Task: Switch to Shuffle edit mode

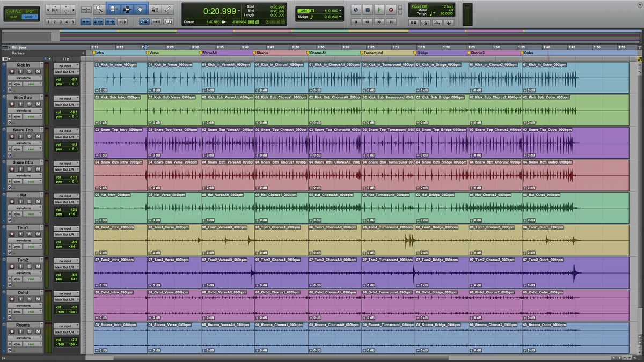Action: click(x=13, y=11)
